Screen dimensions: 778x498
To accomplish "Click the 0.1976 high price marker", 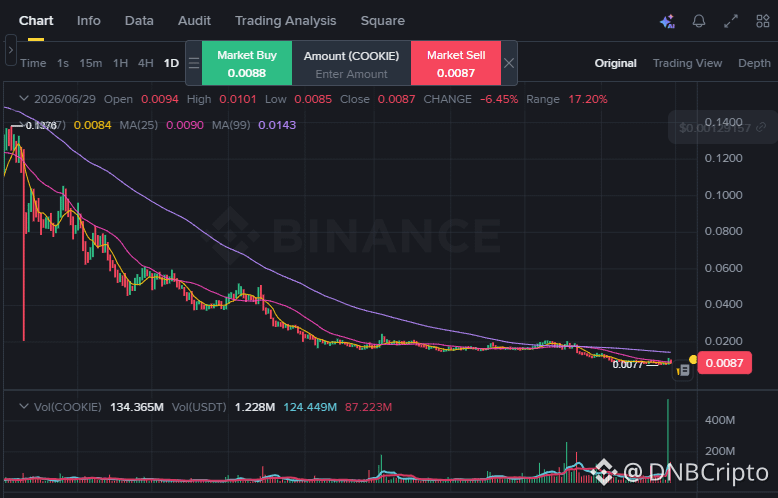I will click(41, 126).
